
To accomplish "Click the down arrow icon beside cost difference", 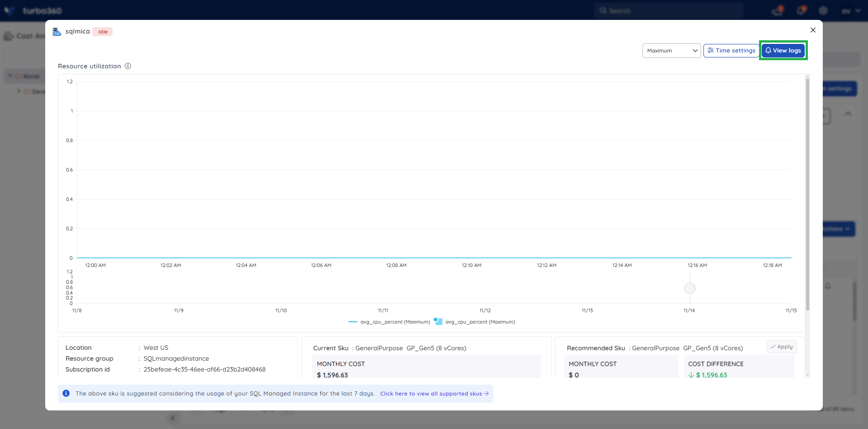I will [x=691, y=375].
